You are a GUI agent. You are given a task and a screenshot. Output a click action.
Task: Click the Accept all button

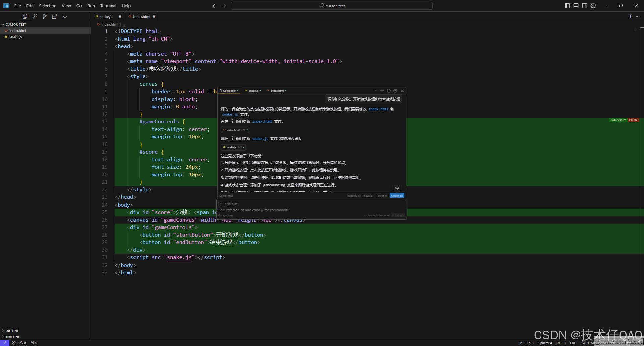tap(397, 196)
